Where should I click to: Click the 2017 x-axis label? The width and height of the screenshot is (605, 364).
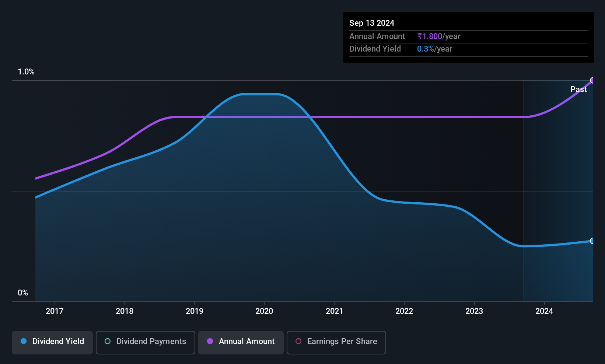[55, 311]
